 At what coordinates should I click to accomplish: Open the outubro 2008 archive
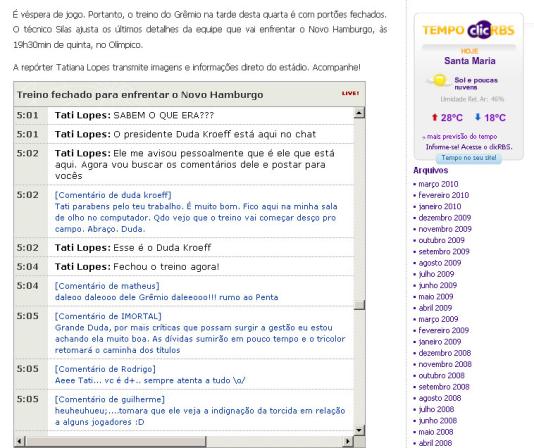pyautogui.click(x=441, y=375)
